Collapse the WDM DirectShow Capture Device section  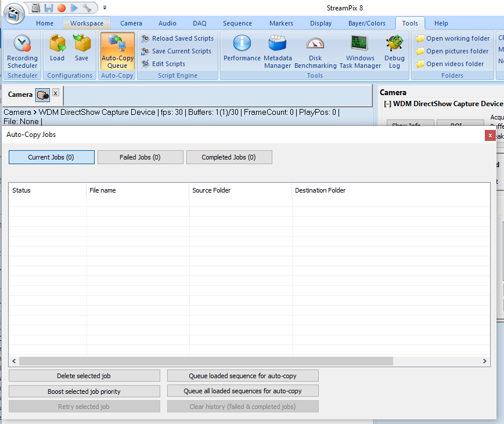(x=387, y=104)
